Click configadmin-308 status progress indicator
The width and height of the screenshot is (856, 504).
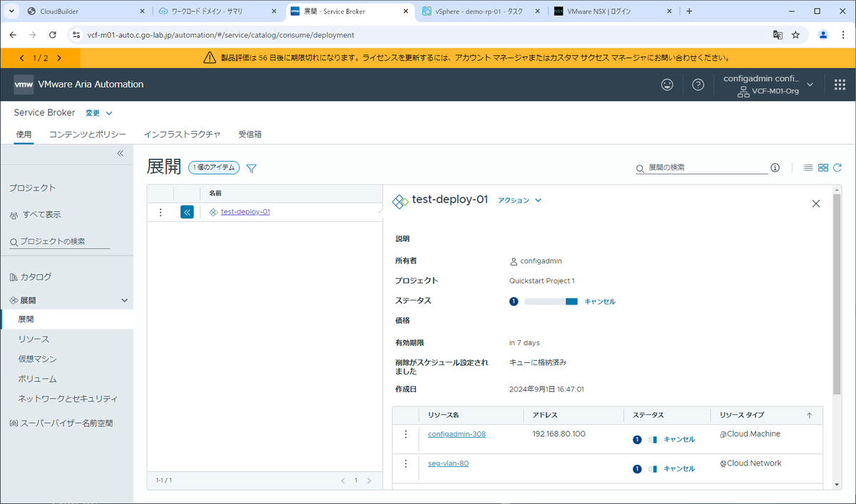(652, 439)
